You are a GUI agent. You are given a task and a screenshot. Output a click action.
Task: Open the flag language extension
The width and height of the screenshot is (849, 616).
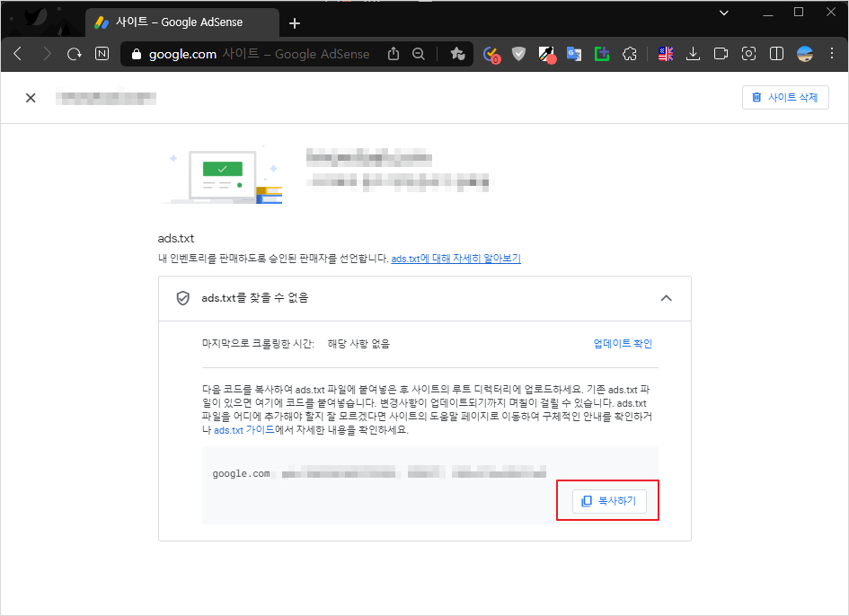click(666, 54)
